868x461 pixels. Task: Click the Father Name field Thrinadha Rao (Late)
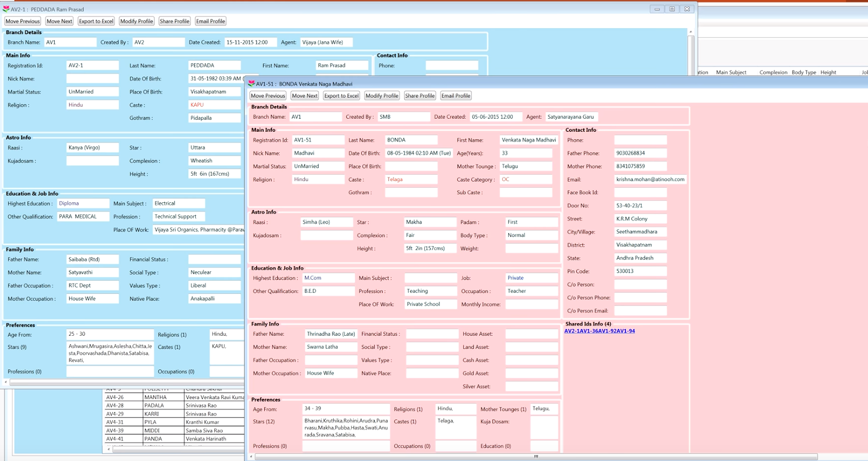[x=331, y=334]
